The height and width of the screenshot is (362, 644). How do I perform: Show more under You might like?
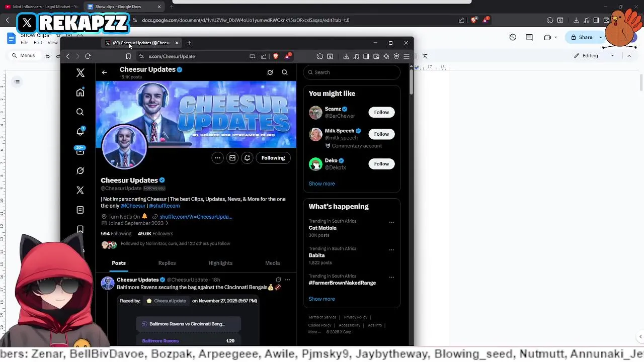tap(321, 184)
